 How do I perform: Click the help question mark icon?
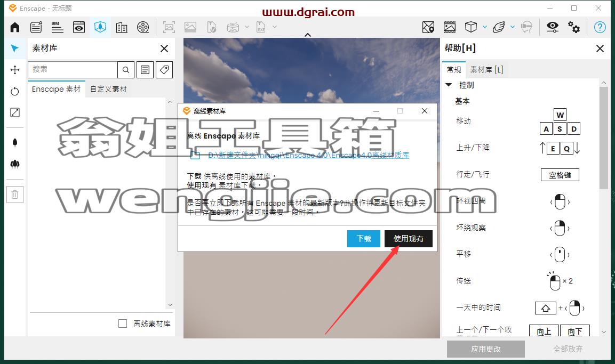point(600,27)
